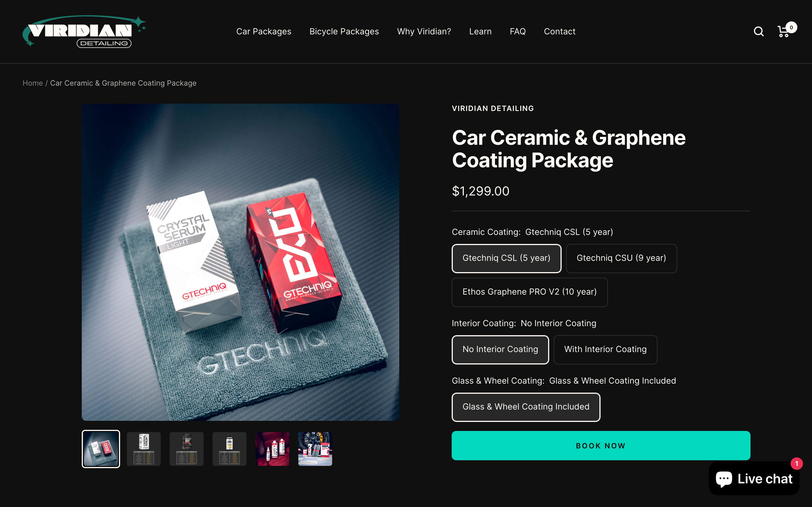The width and height of the screenshot is (812, 507).
Task: Open the Live chat bubble
Action: [x=754, y=479]
